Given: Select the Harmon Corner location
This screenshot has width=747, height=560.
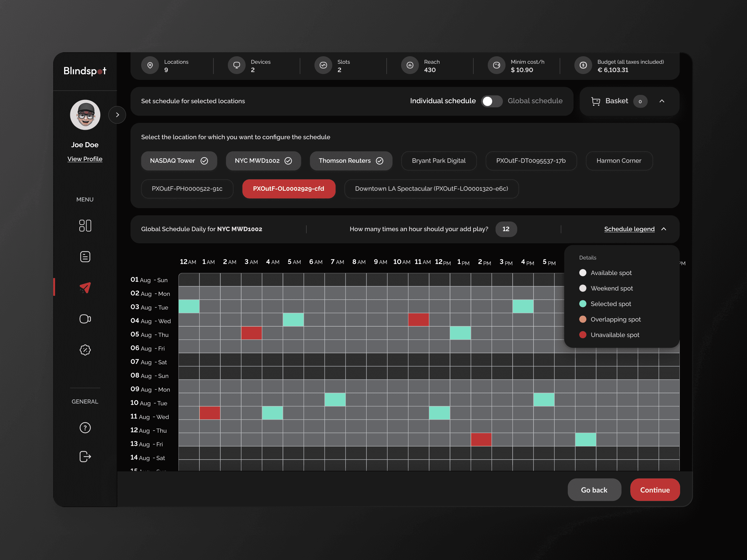Looking at the screenshot, I should tap(618, 161).
